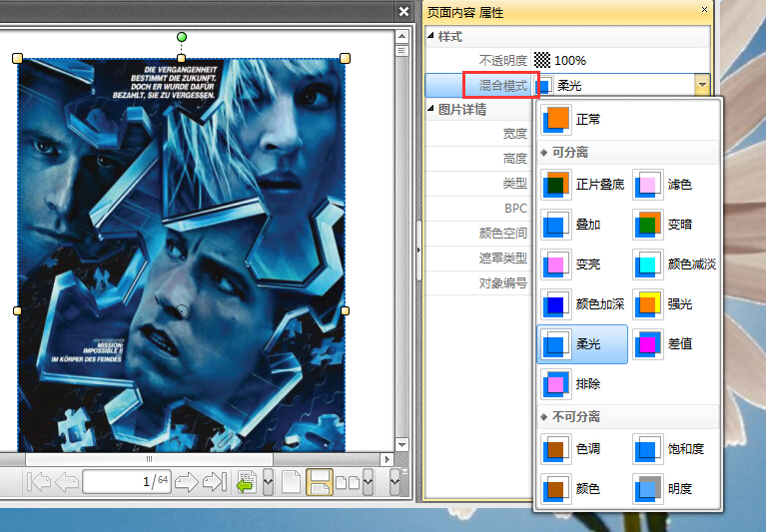Go to the previous page
766x532 pixels.
pyautogui.click(x=67, y=482)
